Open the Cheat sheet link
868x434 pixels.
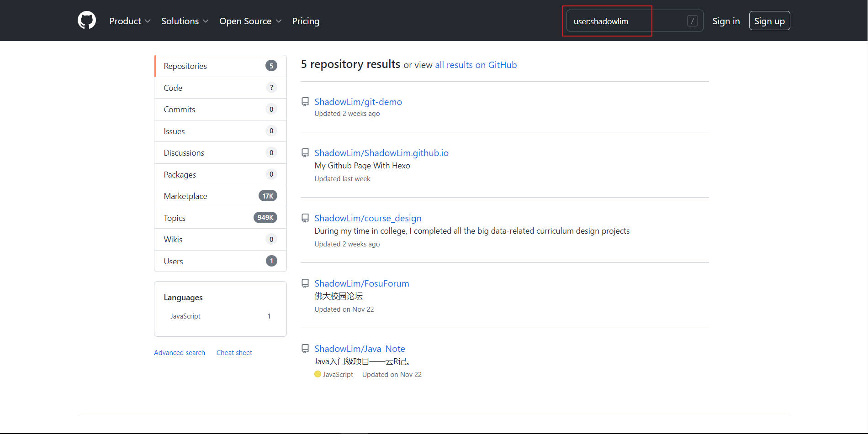(234, 352)
